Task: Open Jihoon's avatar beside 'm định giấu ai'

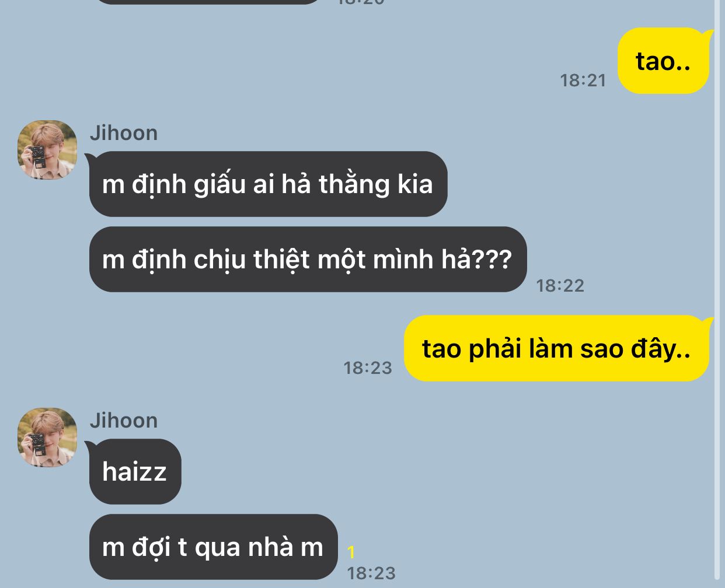Action: point(47,150)
